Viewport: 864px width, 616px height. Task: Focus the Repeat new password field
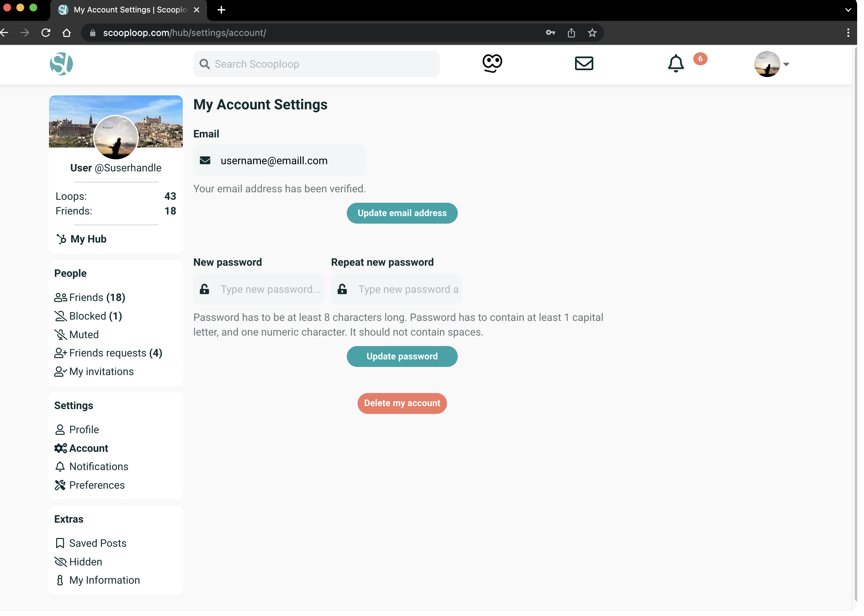[x=396, y=290]
